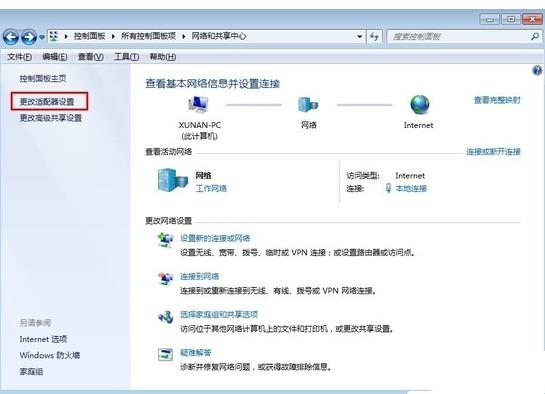Click the 控制面板 breadcrumb
The image size is (545, 394).
pos(89,36)
